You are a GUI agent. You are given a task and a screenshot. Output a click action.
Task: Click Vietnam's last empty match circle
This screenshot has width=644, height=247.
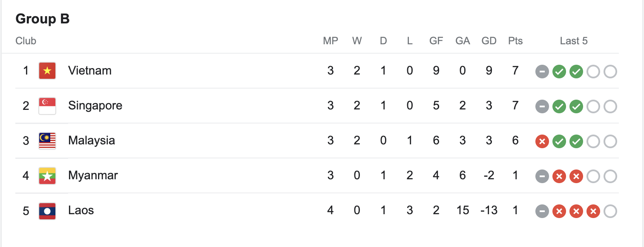click(610, 72)
